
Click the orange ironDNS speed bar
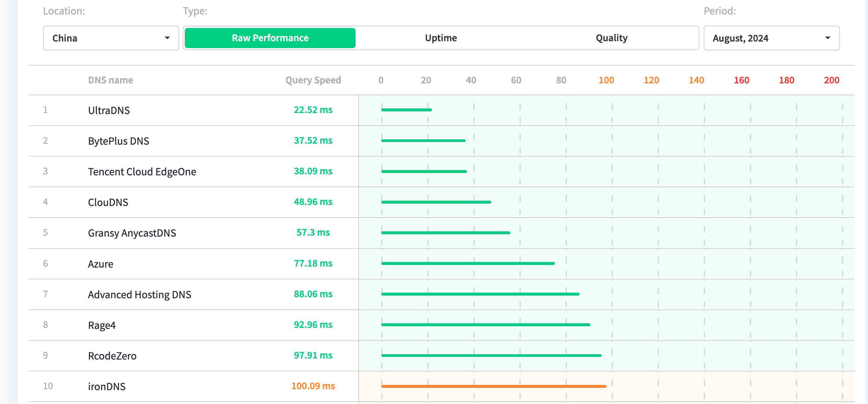pos(494,386)
